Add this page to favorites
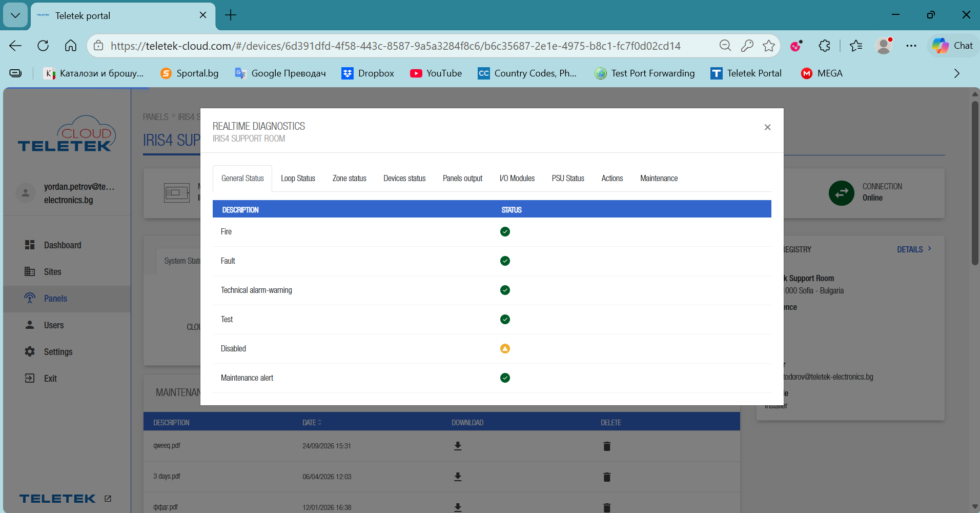 [x=769, y=46]
